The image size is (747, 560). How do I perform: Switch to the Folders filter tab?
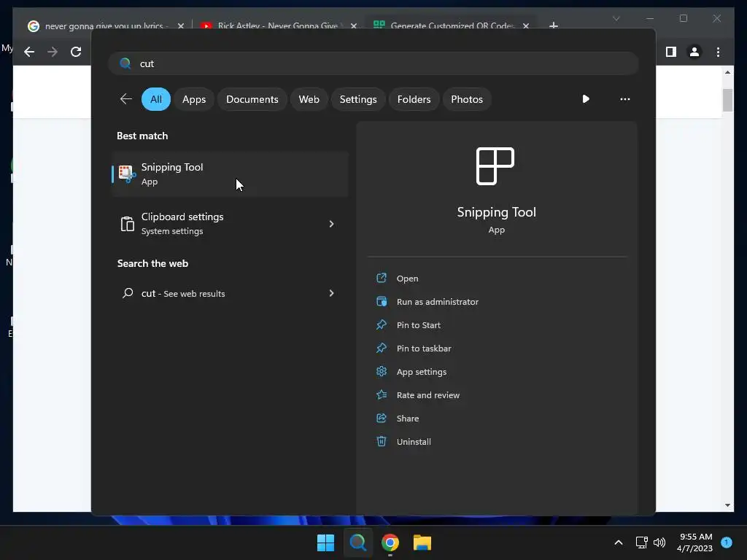tap(414, 99)
